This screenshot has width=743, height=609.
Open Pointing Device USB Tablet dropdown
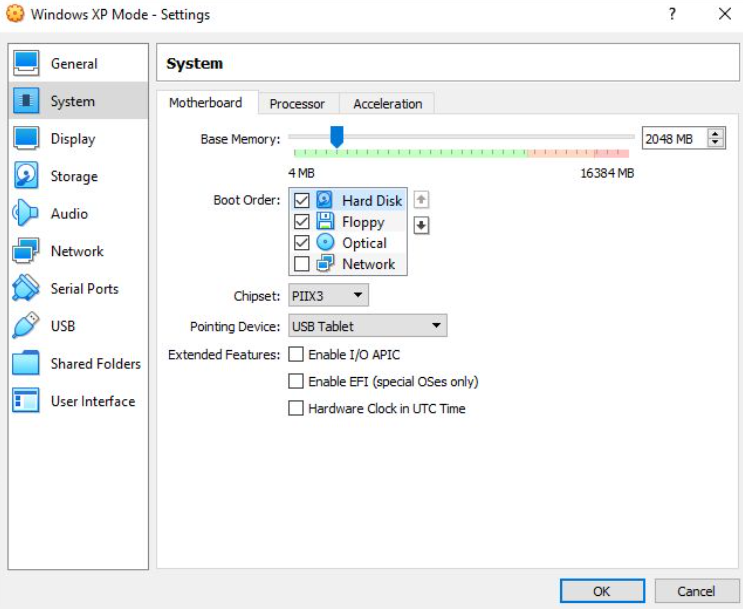click(367, 326)
